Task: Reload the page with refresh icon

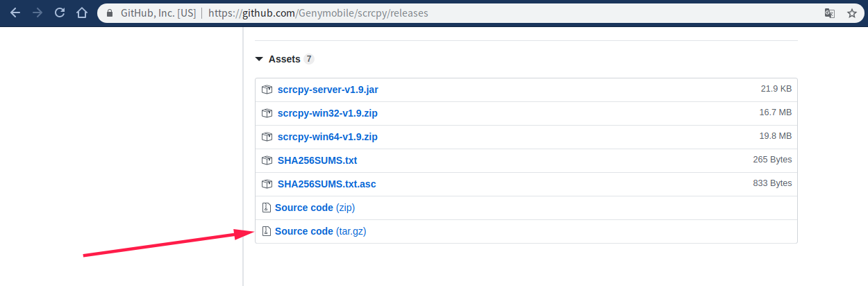Action: [x=60, y=13]
